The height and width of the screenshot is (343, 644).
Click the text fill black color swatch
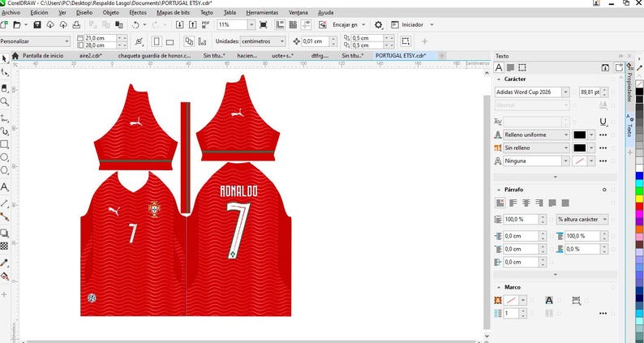coord(579,135)
